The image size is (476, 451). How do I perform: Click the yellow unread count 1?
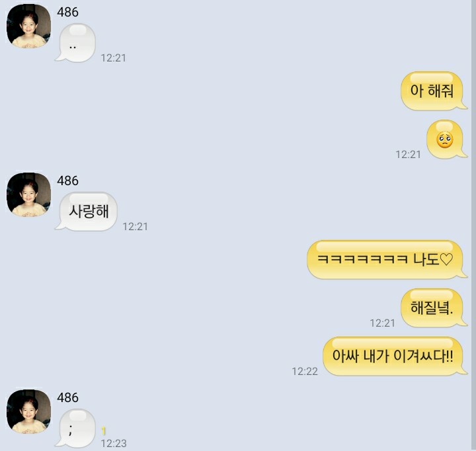104,430
